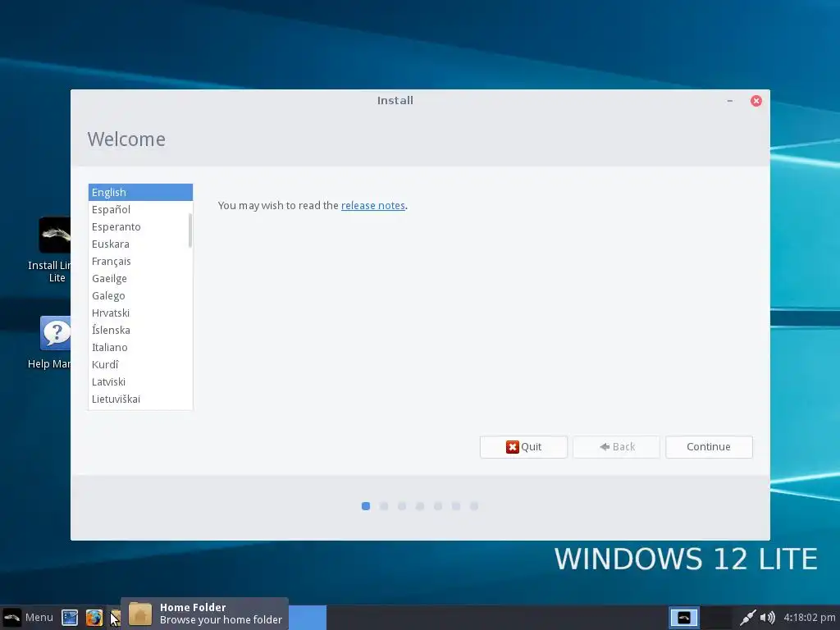Open the release notes link
The image size is (840, 630).
[x=373, y=205]
